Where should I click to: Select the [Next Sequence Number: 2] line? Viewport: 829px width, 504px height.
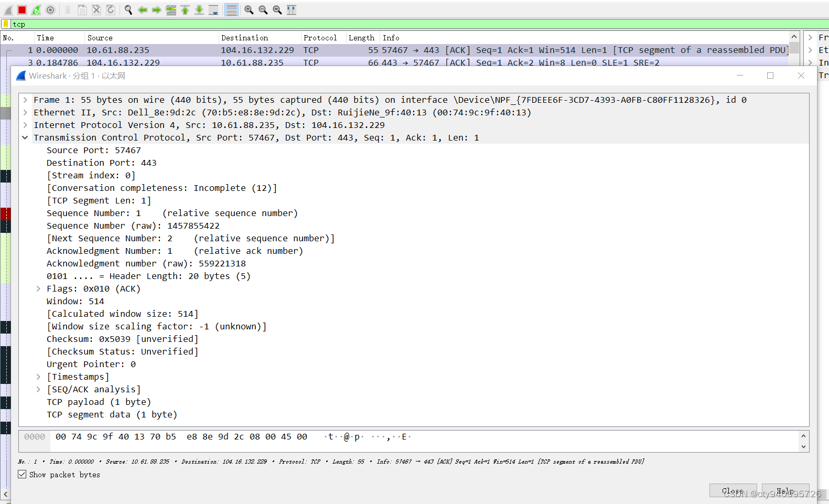191,238
